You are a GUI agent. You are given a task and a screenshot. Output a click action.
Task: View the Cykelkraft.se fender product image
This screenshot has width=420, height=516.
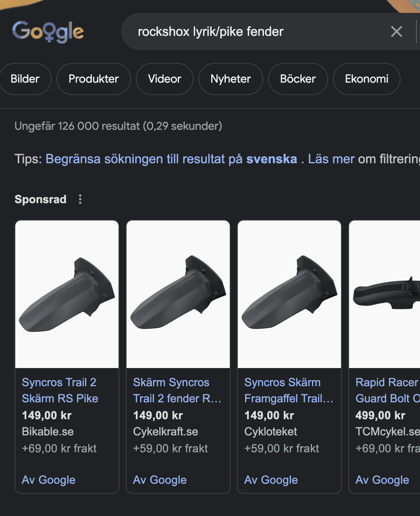pos(178,294)
